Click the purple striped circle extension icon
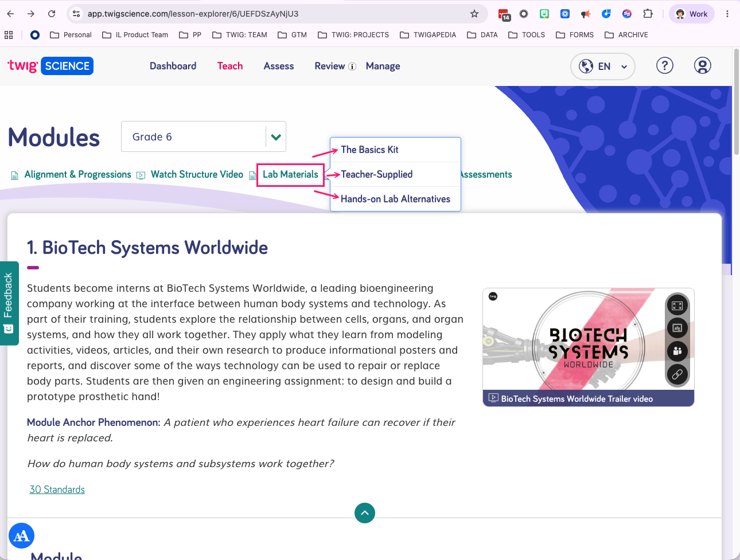Viewport: 740px width, 560px height. (x=627, y=14)
